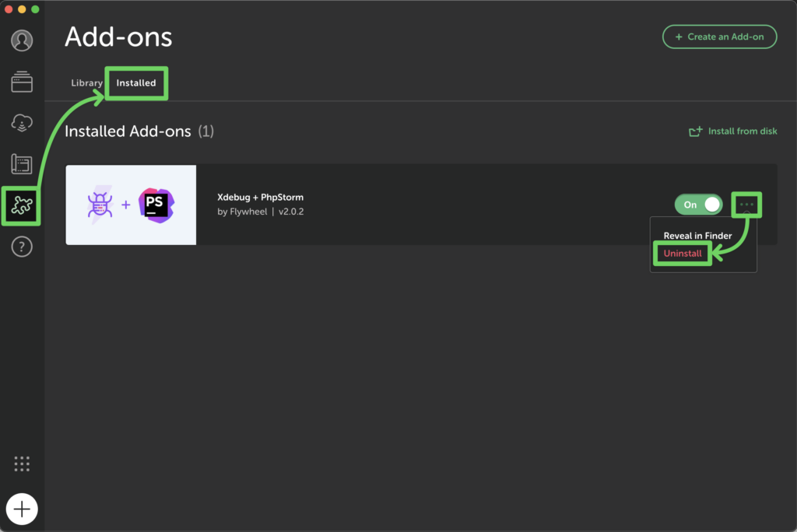Choose Uninstall from the add-on menu
797x532 pixels.
(x=683, y=254)
